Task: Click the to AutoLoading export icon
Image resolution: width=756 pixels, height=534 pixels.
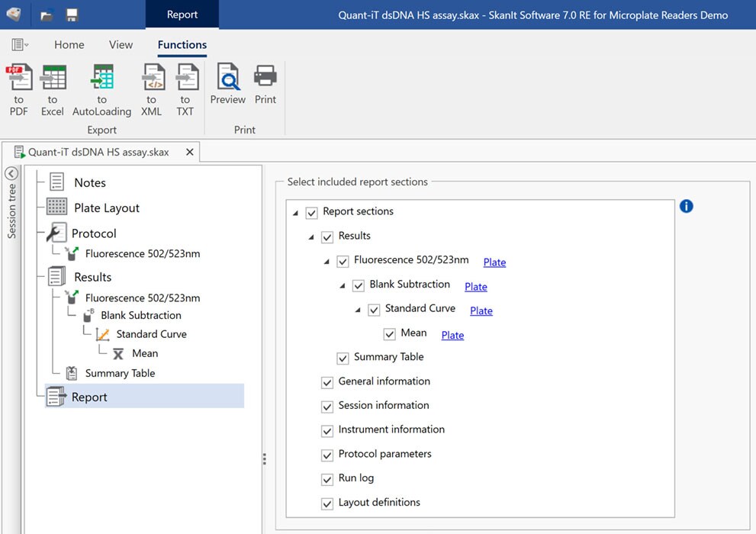Action: [x=101, y=89]
